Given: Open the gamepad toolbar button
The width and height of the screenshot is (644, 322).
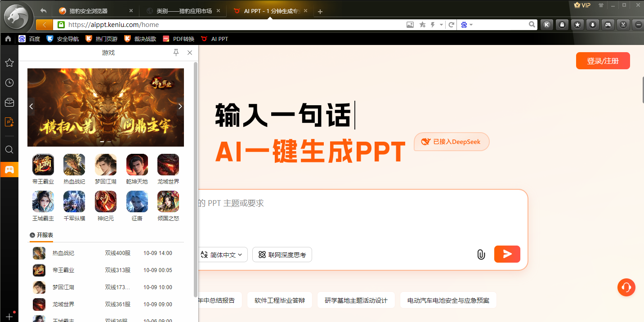Looking at the screenshot, I should coord(608,25).
